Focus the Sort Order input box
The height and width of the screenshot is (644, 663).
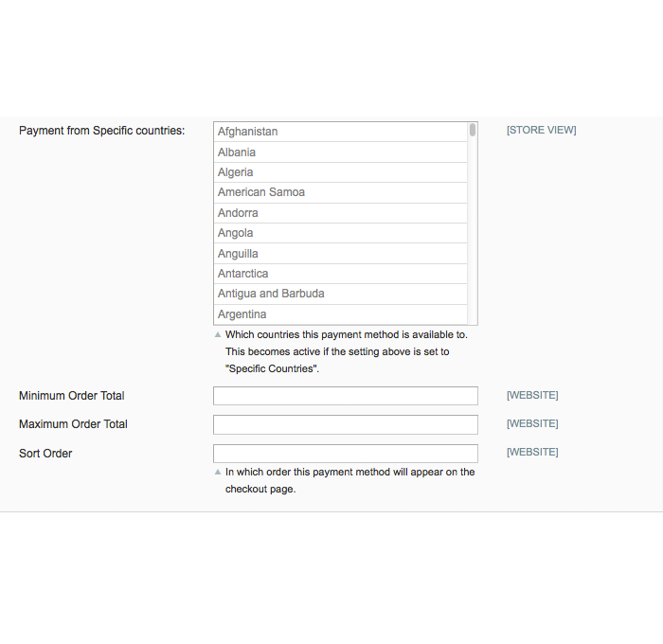click(345, 454)
